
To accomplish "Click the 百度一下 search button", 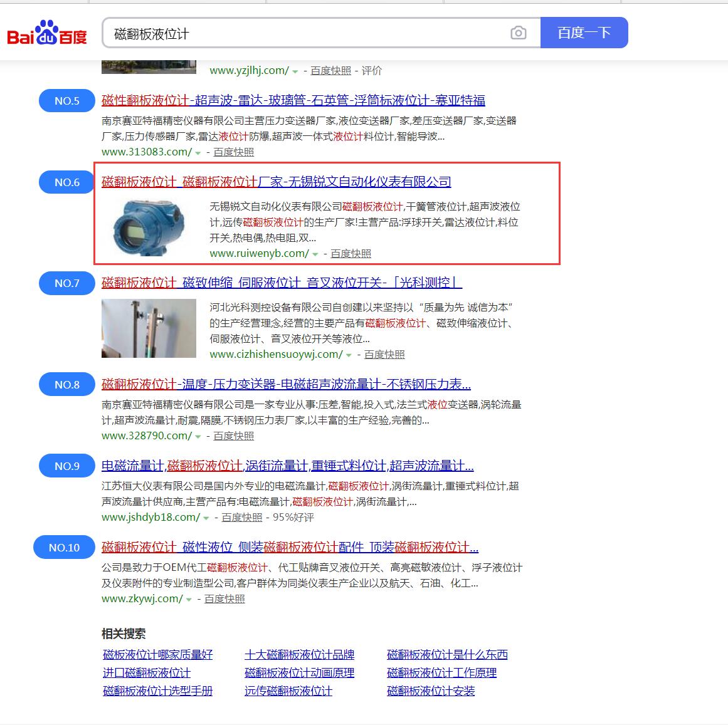I will (584, 33).
